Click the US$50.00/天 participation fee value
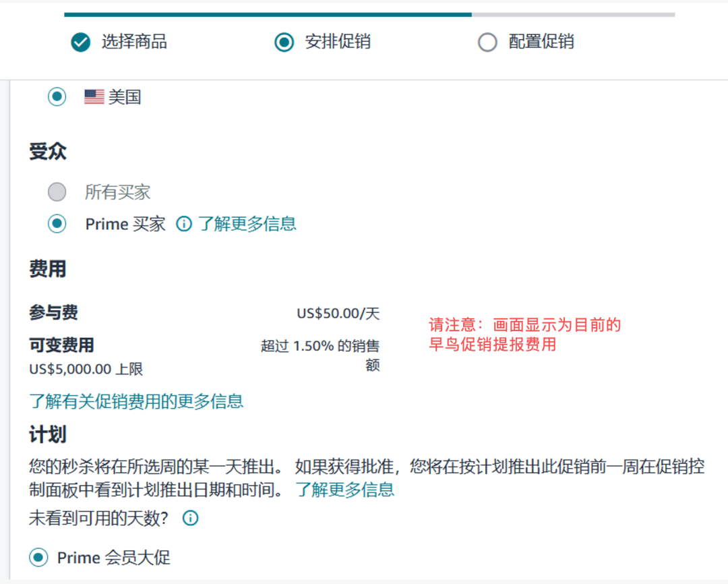Viewport: 728px width, 584px height. [x=338, y=313]
